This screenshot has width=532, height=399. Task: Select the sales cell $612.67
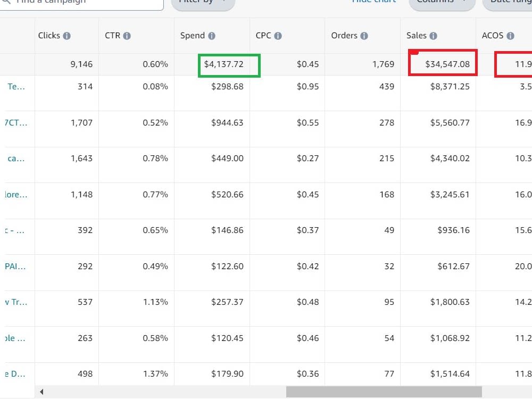(454, 267)
